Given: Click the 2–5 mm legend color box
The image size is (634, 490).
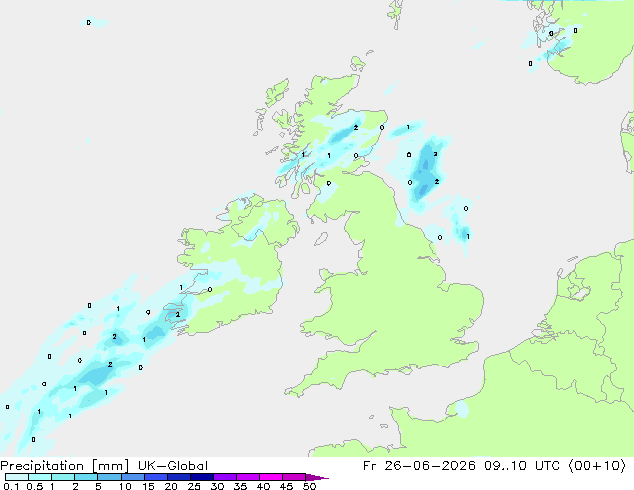Looking at the screenshot, I should pyautogui.click(x=86, y=477).
